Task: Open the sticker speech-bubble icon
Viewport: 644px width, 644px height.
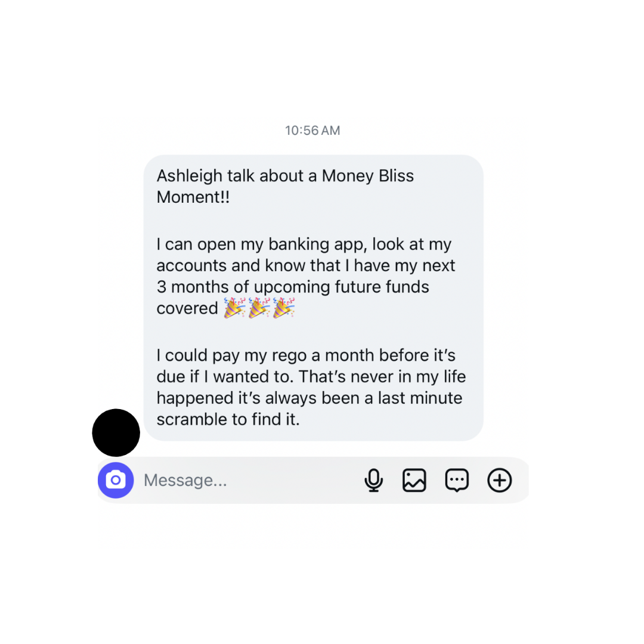Action: pyautogui.click(x=457, y=480)
